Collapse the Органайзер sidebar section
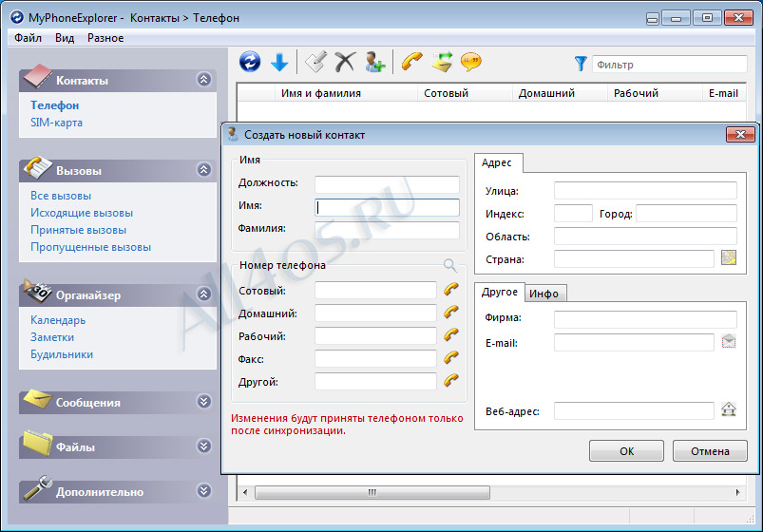 (204, 294)
